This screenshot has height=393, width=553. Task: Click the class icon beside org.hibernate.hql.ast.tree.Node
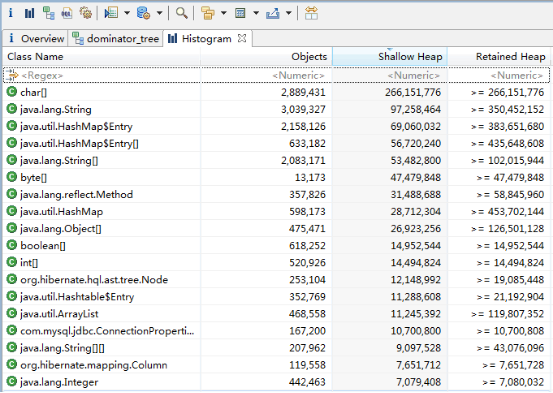12,279
